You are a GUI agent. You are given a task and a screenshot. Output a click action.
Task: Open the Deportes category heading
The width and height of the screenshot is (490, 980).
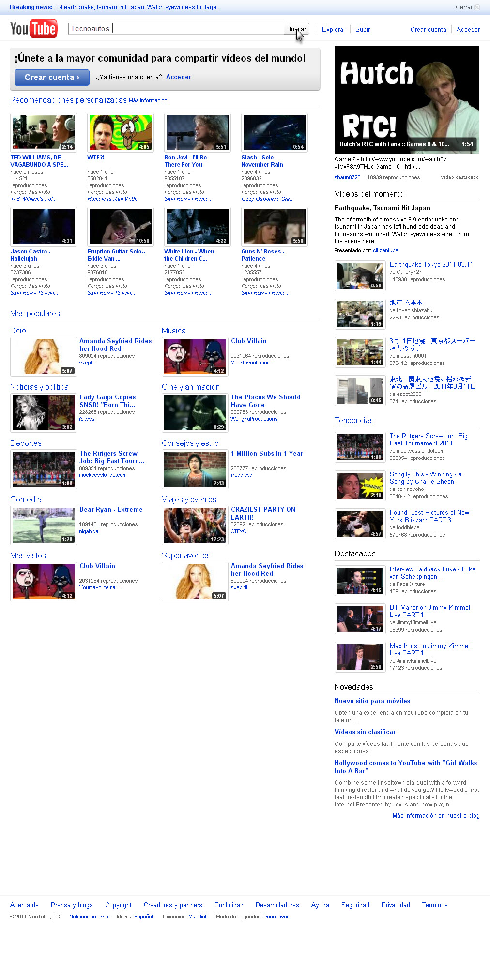[x=26, y=443]
